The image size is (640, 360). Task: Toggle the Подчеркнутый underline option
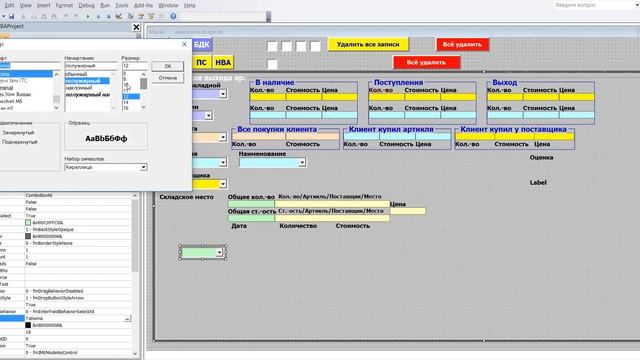[x=20, y=142]
